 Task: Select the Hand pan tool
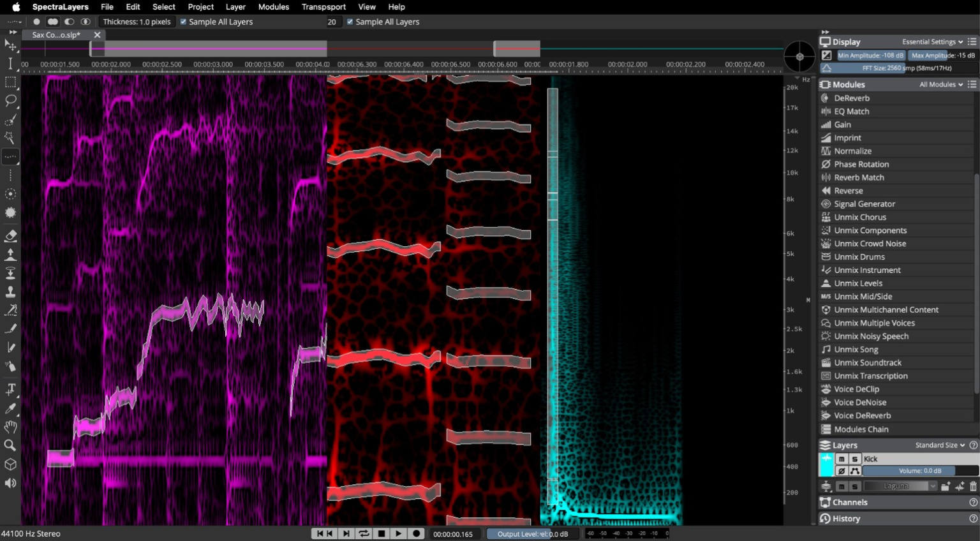[x=10, y=427]
